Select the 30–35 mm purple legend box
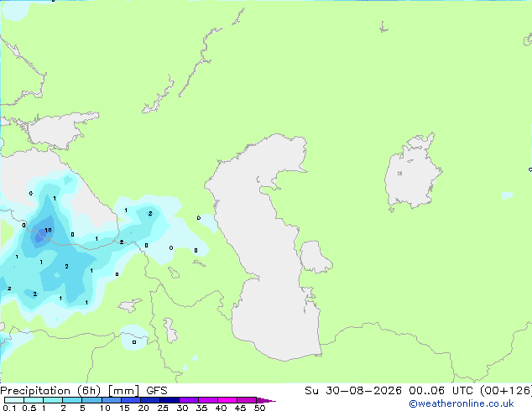Image resolution: width=532 pixels, height=411 pixels. (x=188, y=400)
